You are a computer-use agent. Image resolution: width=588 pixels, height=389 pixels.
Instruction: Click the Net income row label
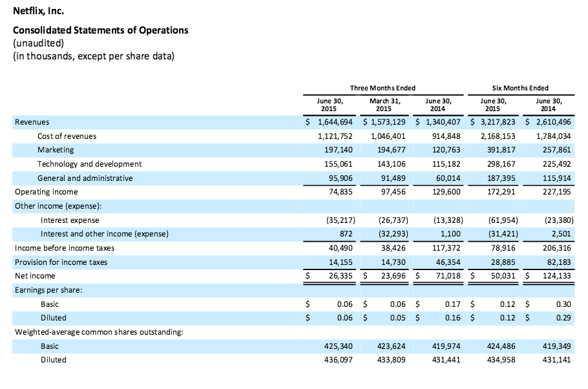[35, 276]
